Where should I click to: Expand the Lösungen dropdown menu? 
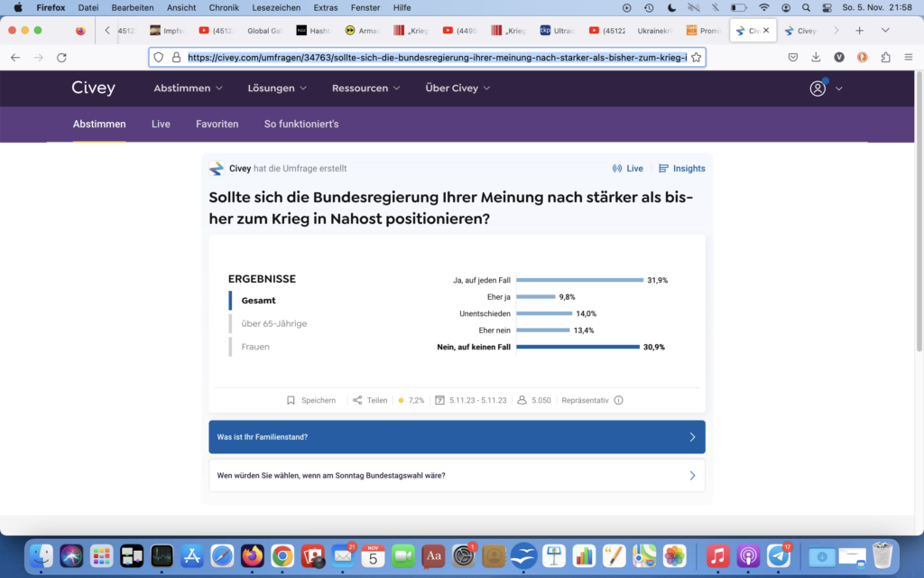tap(277, 89)
